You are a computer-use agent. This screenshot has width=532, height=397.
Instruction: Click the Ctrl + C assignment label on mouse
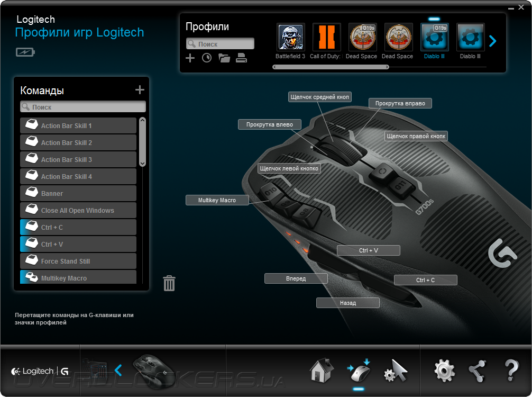[x=426, y=280]
